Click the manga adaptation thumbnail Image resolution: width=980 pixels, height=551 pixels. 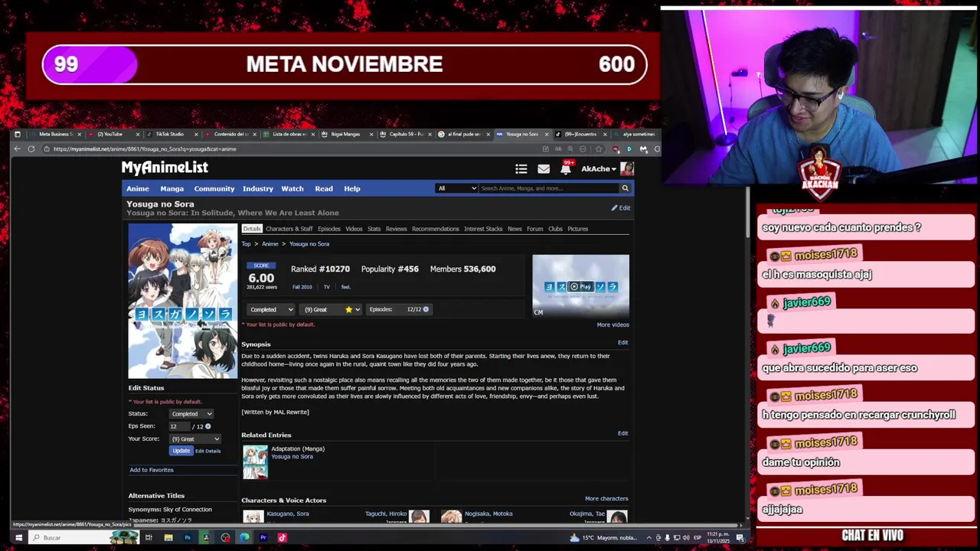(x=255, y=461)
